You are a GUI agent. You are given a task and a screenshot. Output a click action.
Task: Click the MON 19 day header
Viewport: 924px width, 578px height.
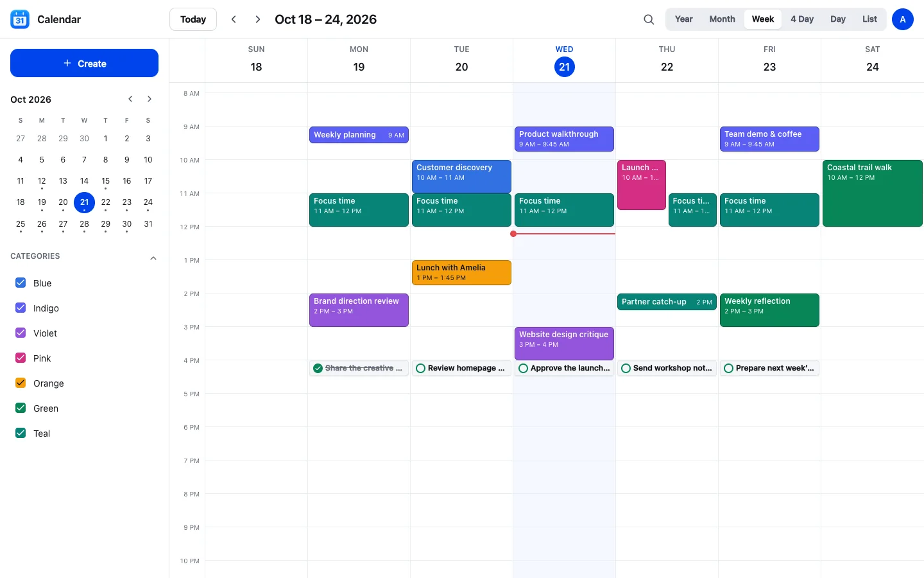(359, 60)
